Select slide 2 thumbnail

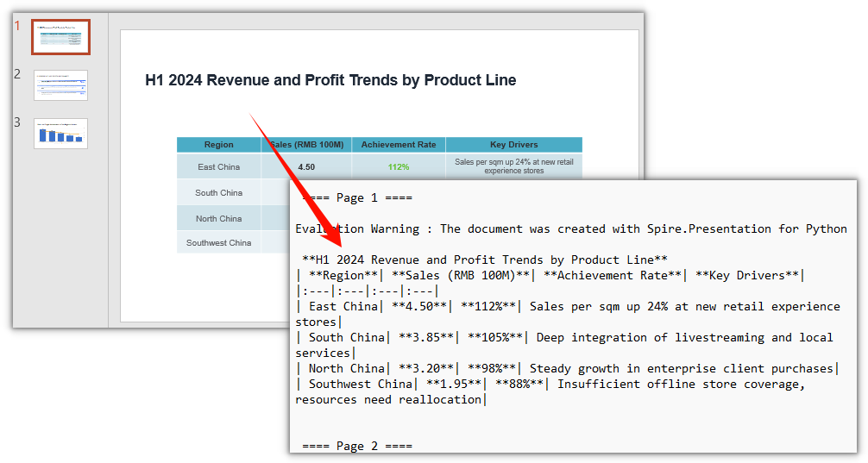point(61,85)
